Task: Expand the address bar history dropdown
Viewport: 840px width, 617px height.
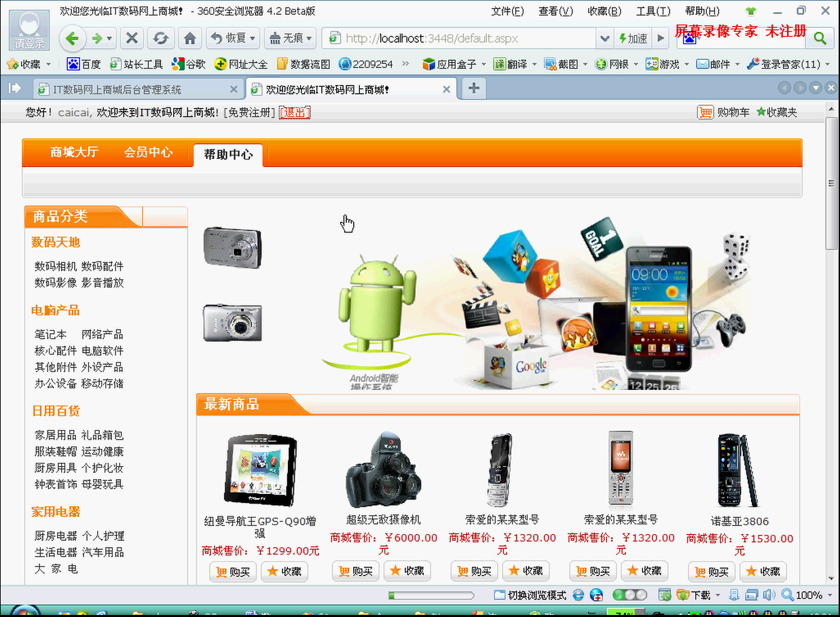Action: pos(604,38)
